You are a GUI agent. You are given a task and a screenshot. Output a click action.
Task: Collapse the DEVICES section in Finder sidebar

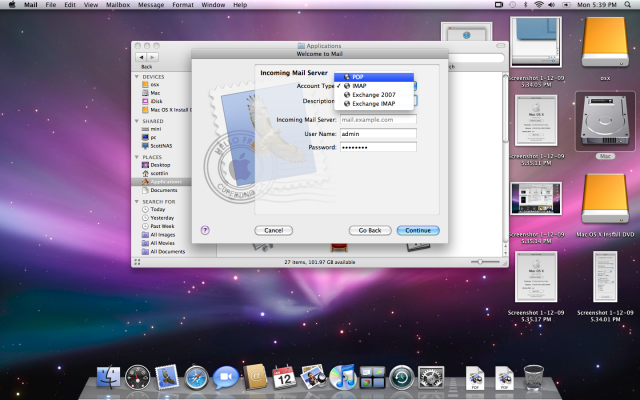137,76
